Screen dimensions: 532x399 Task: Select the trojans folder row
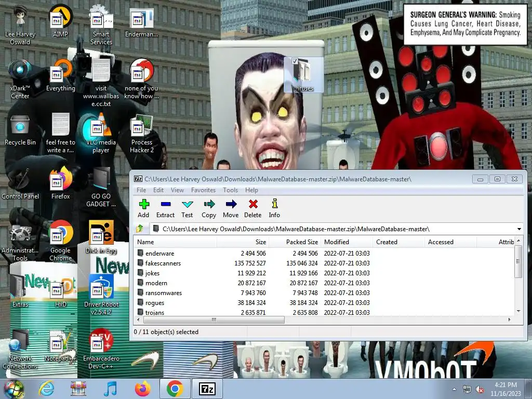coord(325,312)
